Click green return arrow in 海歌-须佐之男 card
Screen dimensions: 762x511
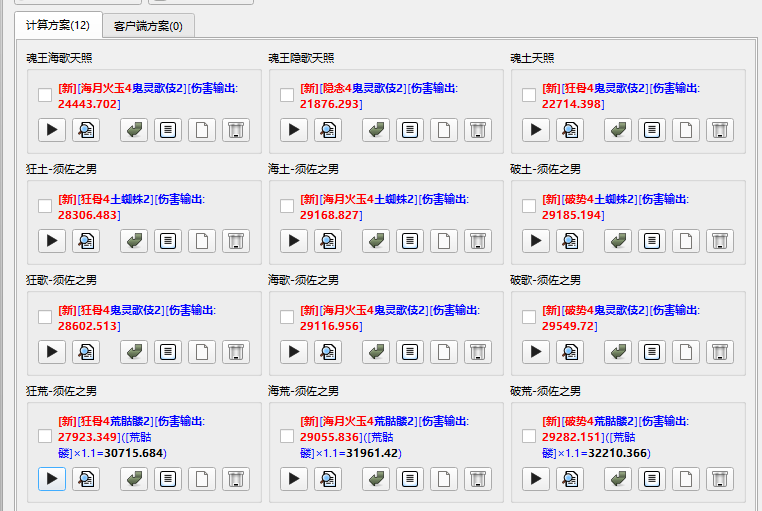point(376,352)
